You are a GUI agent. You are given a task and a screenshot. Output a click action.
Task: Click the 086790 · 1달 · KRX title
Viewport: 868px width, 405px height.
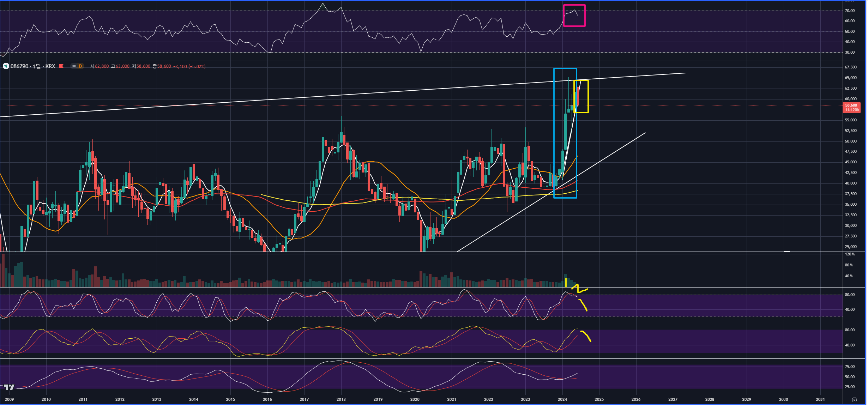[x=33, y=66]
